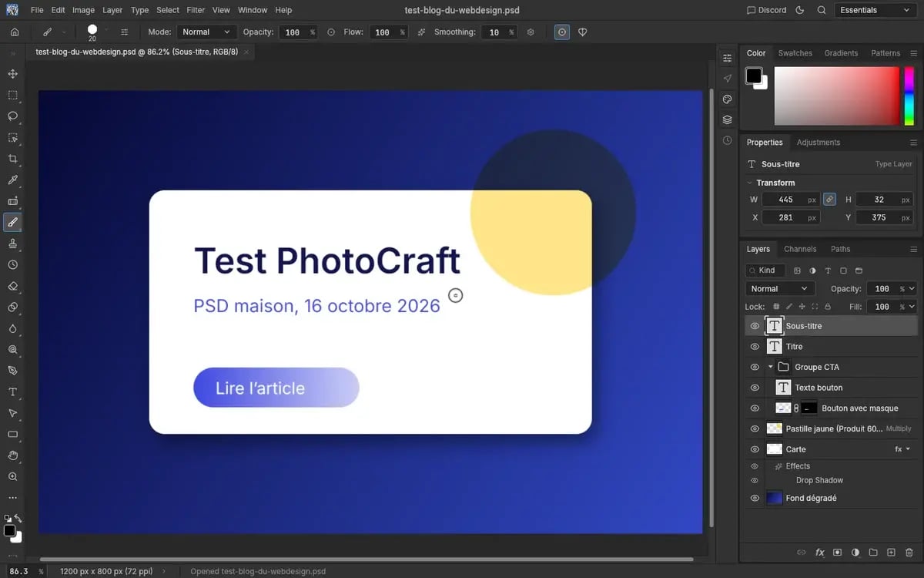Pick a color in the color field
Image resolution: width=924 pixels, height=578 pixels.
coord(836,96)
